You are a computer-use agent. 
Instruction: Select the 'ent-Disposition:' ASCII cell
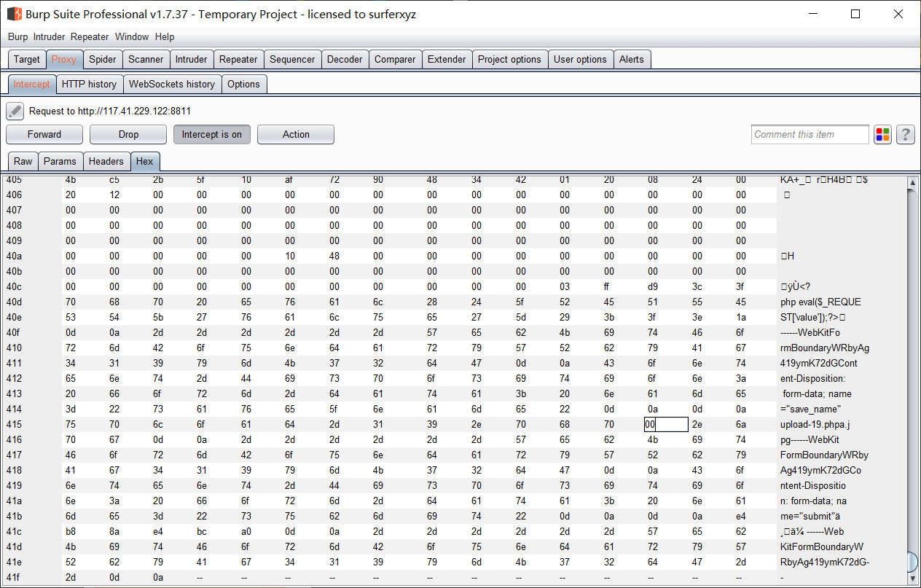pyautogui.click(x=812, y=378)
